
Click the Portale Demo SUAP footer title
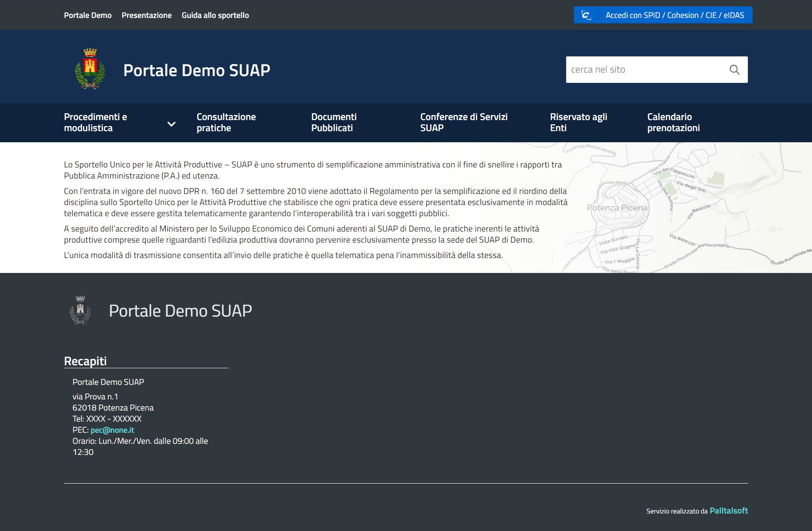coord(180,311)
